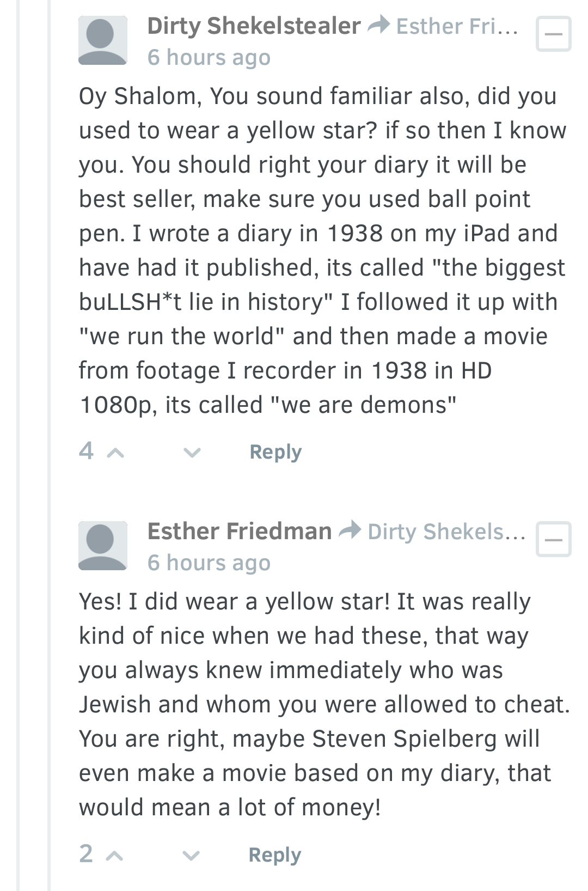Viewport: 588px width, 891px height.
Task: Click the reply arrow beside Dirty Shekels…
Action: [350, 530]
